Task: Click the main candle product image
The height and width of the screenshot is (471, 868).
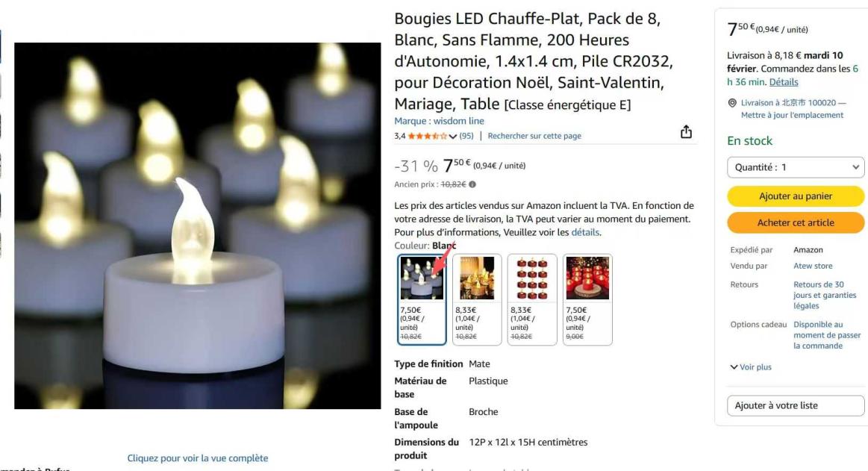Action: (198, 226)
